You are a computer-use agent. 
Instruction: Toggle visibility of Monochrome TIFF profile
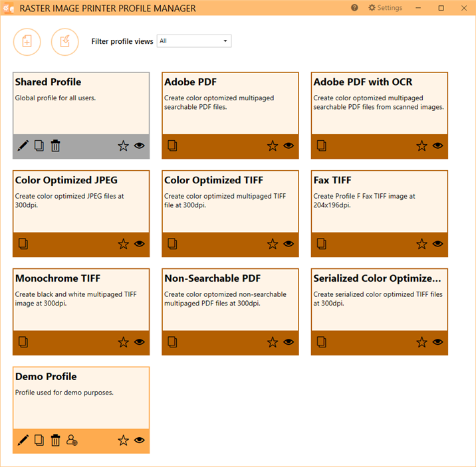(140, 342)
